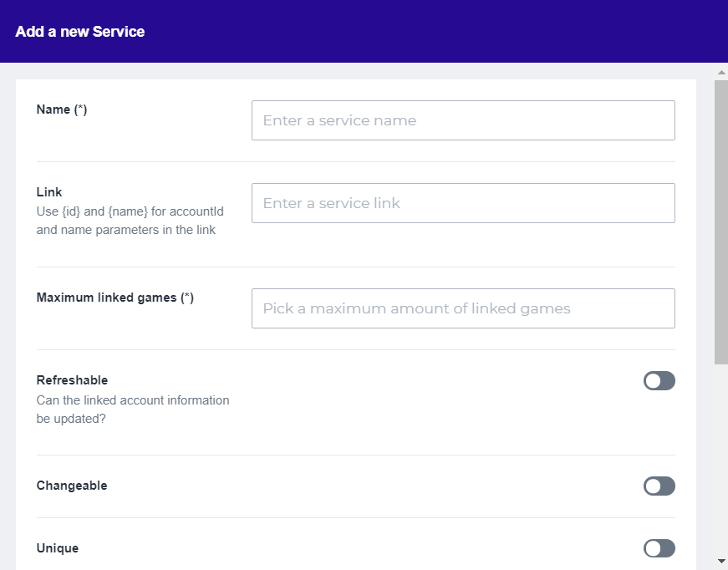Click the 'Refreshable' label text

[x=72, y=380]
